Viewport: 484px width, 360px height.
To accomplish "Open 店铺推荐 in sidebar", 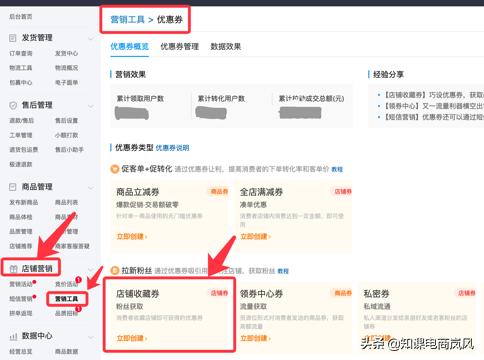I will pos(21,246).
